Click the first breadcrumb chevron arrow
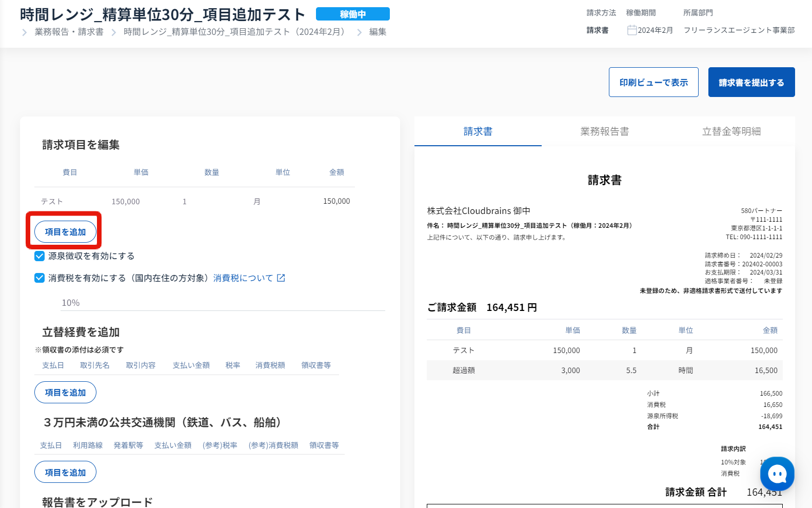Viewport: 812px width, 508px height. click(x=24, y=32)
